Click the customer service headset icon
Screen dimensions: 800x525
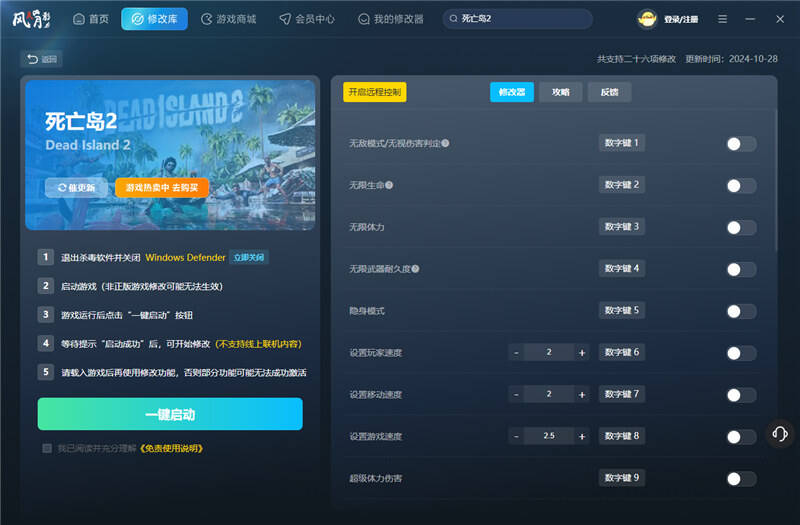[x=780, y=433]
